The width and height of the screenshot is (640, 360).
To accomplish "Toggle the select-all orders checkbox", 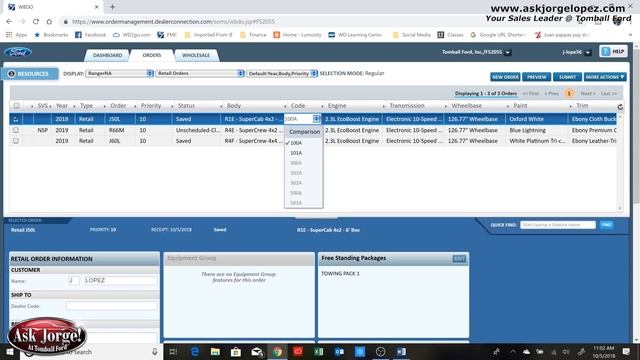I will (16, 106).
